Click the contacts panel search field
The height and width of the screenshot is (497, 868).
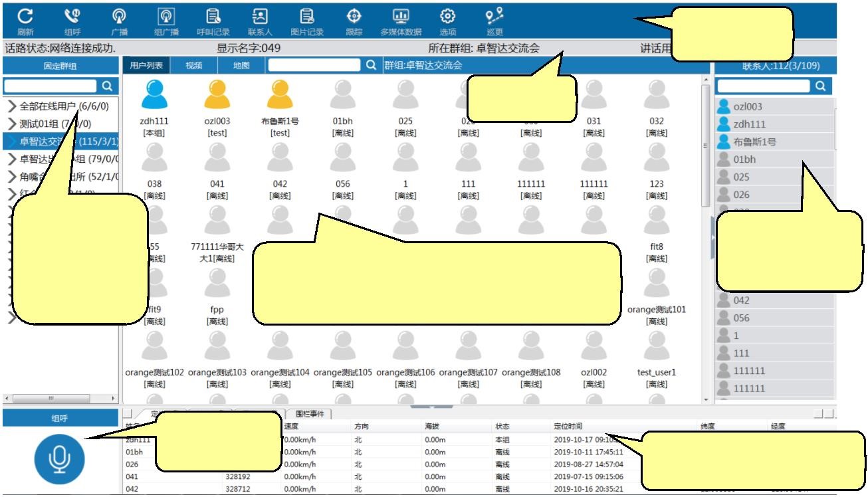[763, 86]
